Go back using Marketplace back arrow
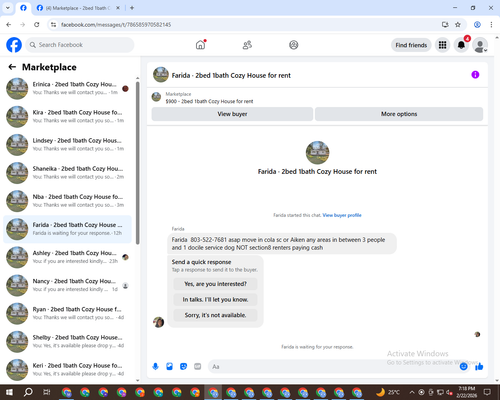The image size is (500, 400). coord(12,67)
